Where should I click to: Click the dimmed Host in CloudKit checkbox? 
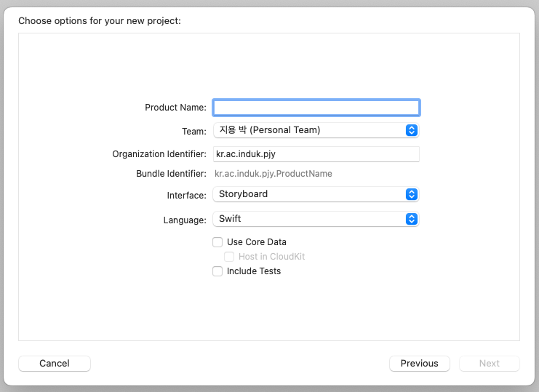[229, 257]
